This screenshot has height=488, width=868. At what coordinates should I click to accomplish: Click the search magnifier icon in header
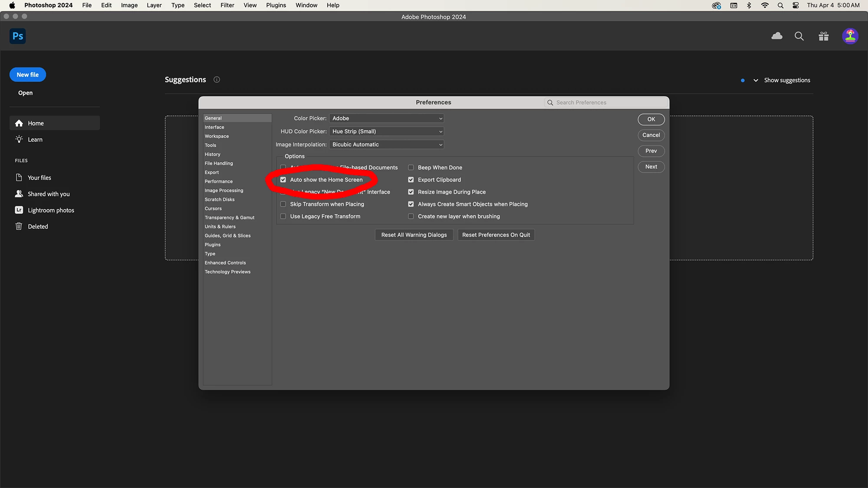tap(799, 36)
